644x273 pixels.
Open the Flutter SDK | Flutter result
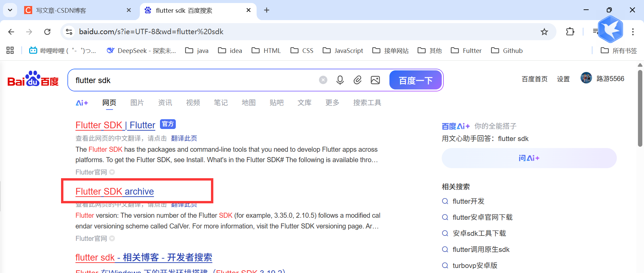115,125
